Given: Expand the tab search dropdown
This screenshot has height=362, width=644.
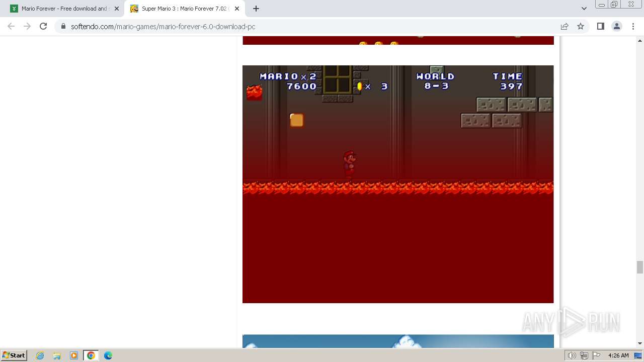Looking at the screenshot, I should [584, 9].
